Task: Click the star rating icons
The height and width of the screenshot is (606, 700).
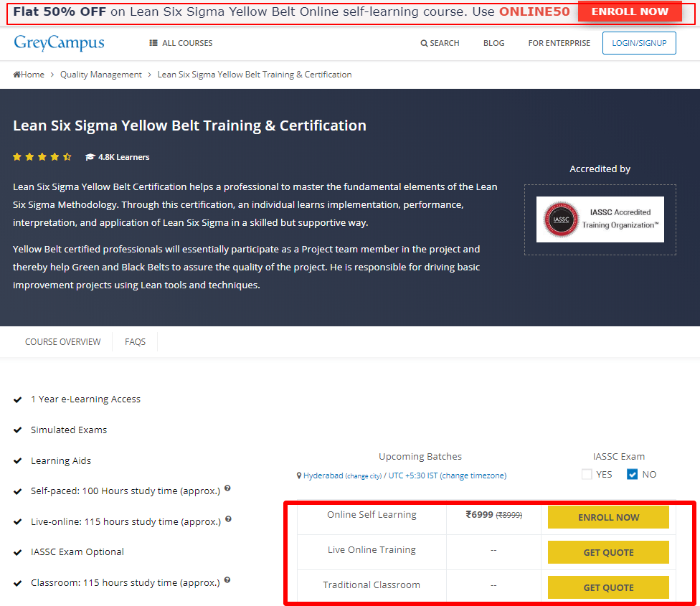Action: [x=42, y=156]
